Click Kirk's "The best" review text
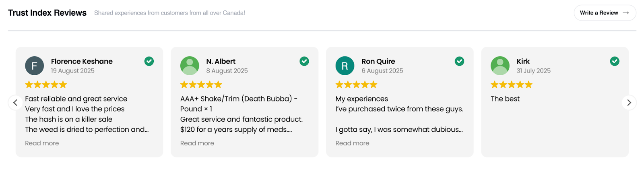Viewport: 644px width, 180px height. pyautogui.click(x=505, y=99)
